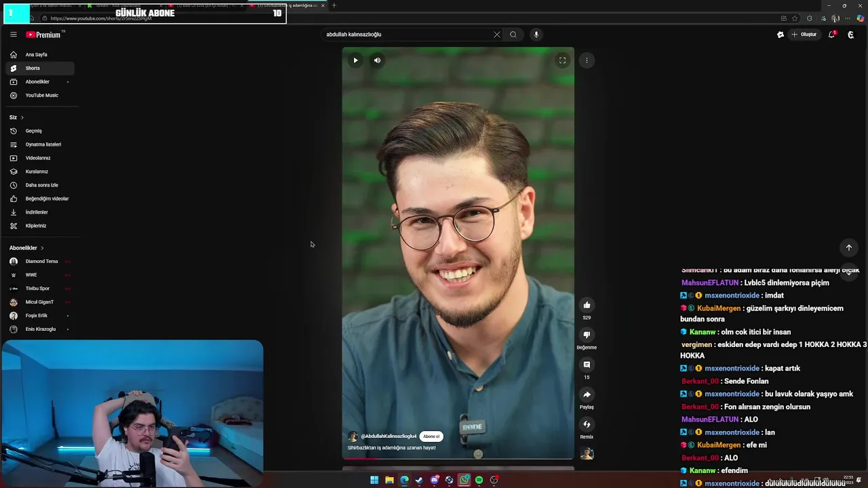Viewport: 868px width, 488px height.
Task: Open Oynatma listeleri playlists
Action: click(x=41, y=144)
